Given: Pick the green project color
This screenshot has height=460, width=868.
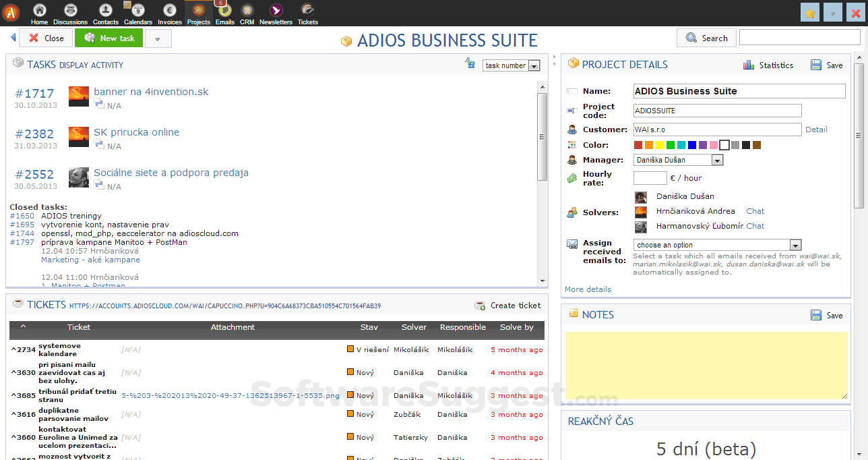Looking at the screenshot, I should pyautogui.click(x=671, y=145).
